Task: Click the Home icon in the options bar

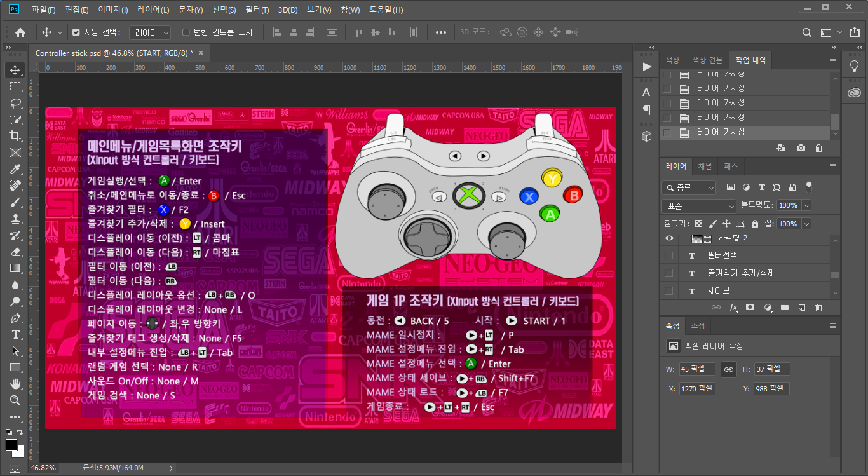Action: coord(20,32)
